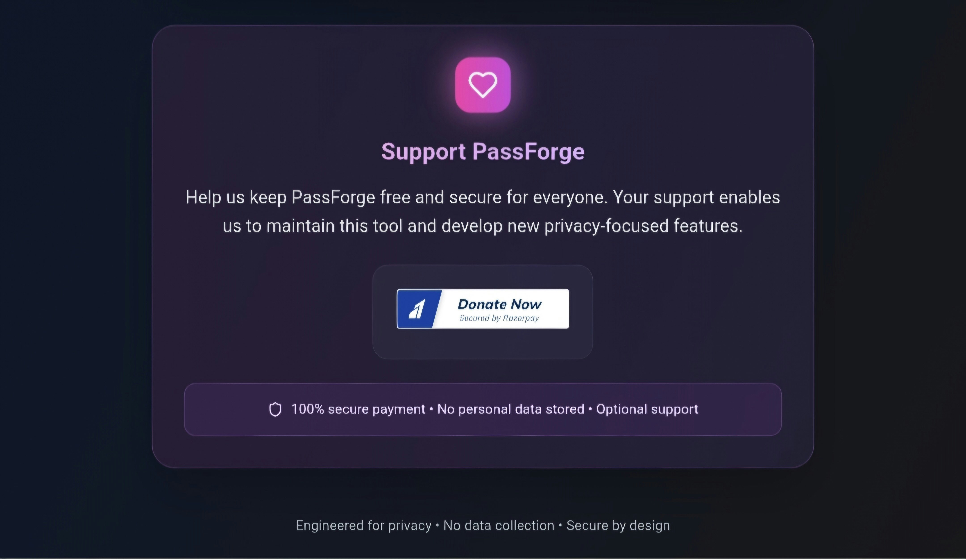Click the bullet between payment and data text
This screenshot has width=966, height=560.
(431, 409)
